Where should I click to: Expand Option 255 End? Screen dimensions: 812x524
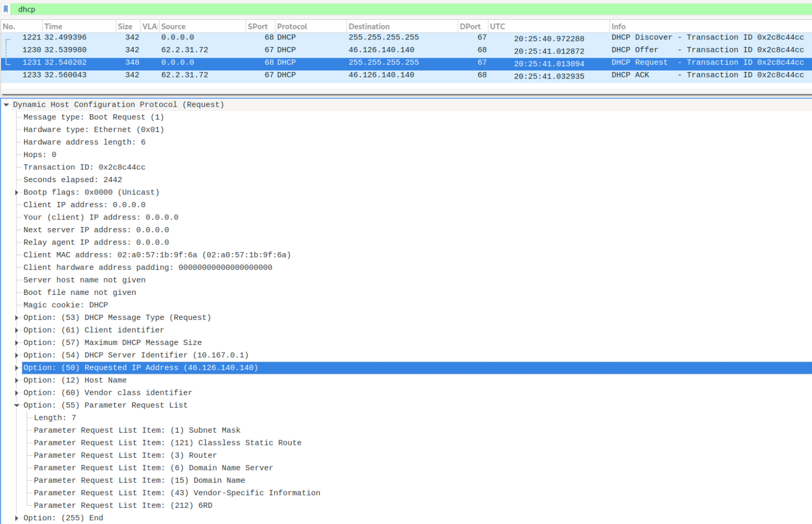click(17, 518)
